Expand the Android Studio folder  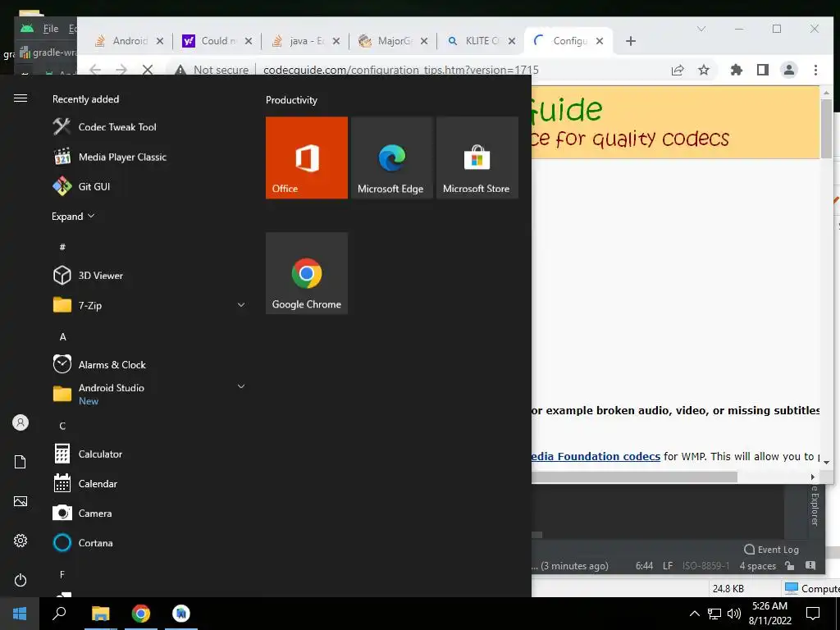tap(241, 386)
